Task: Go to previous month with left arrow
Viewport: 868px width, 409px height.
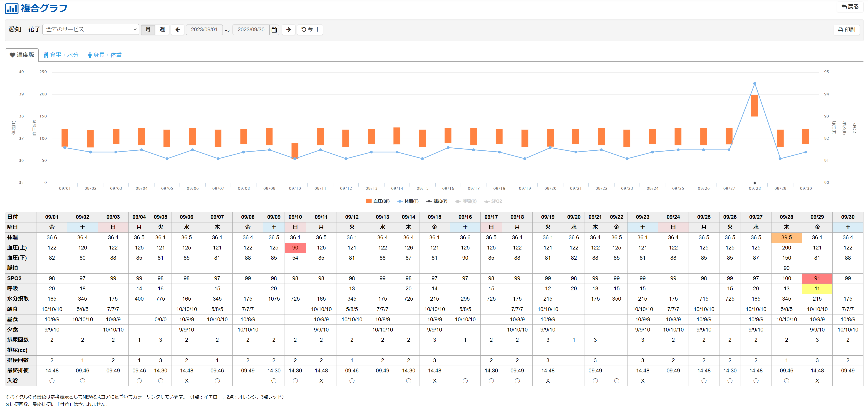Action: [x=178, y=30]
